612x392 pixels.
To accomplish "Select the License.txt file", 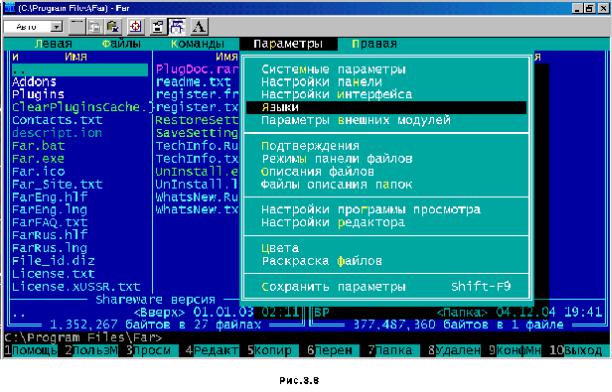I will [53, 274].
